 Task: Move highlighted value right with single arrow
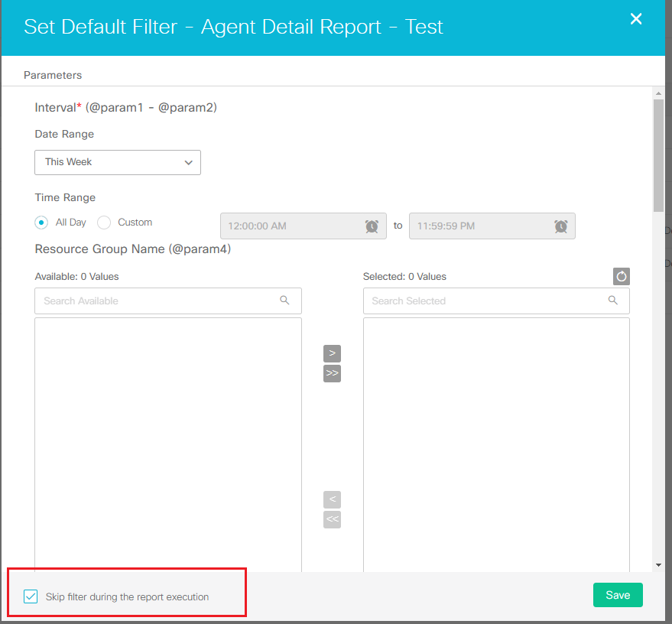pyautogui.click(x=332, y=353)
